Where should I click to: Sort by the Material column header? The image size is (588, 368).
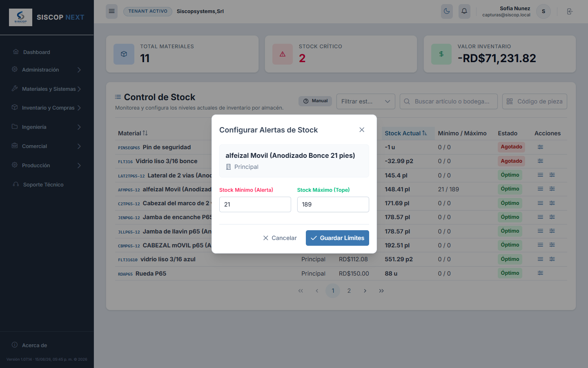coord(133,133)
